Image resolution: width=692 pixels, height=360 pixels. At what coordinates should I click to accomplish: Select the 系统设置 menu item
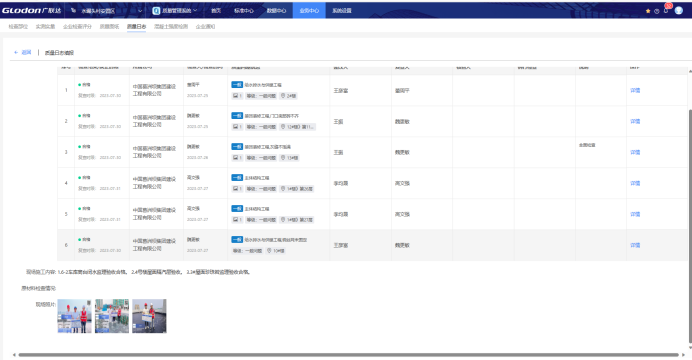pyautogui.click(x=342, y=11)
